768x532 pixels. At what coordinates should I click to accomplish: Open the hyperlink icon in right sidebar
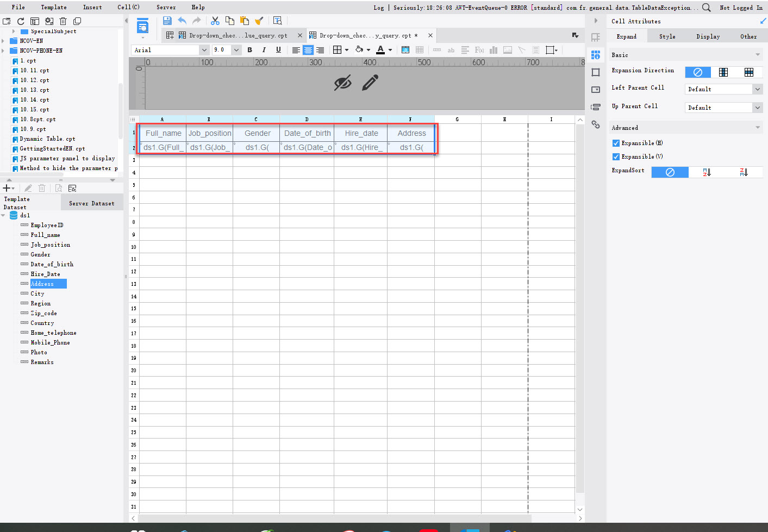coord(596,124)
